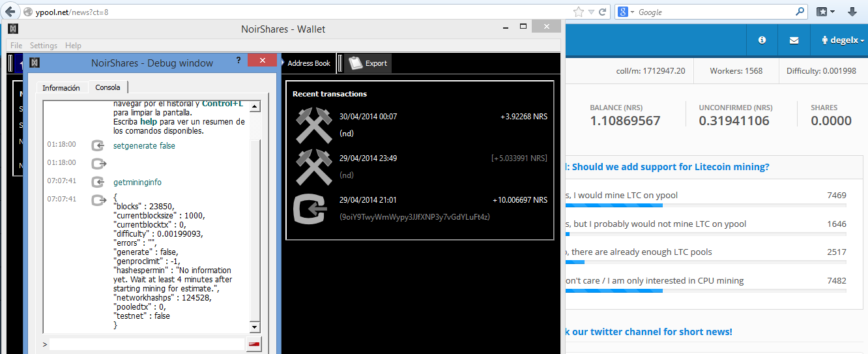This screenshot has width=868, height=354.
Task: Click the Workers: 1568 stat
Action: click(736, 71)
